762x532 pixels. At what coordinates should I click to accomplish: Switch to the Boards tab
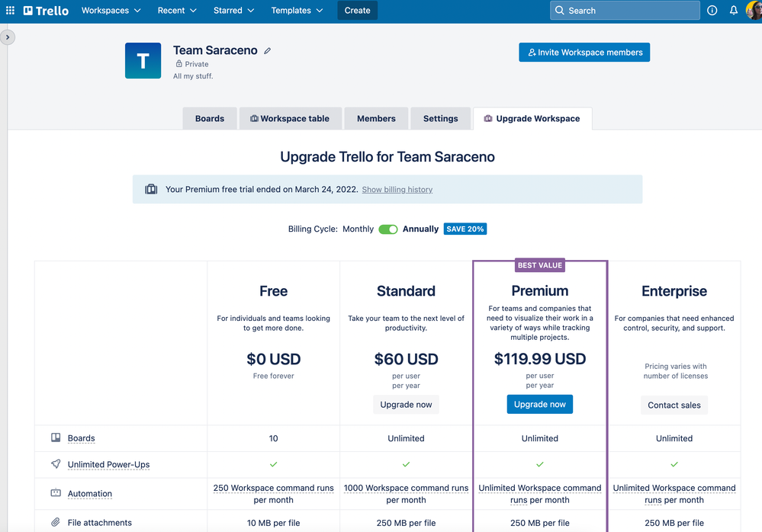tap(210, 118)
